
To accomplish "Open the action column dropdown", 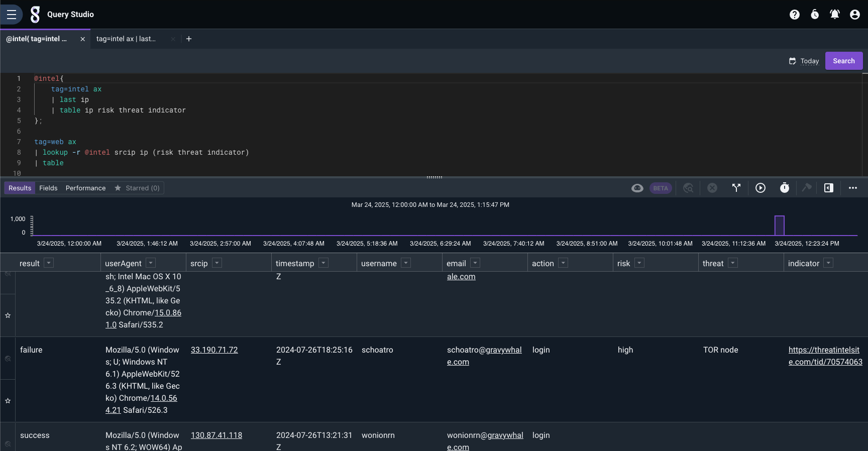I will (563, 263).
